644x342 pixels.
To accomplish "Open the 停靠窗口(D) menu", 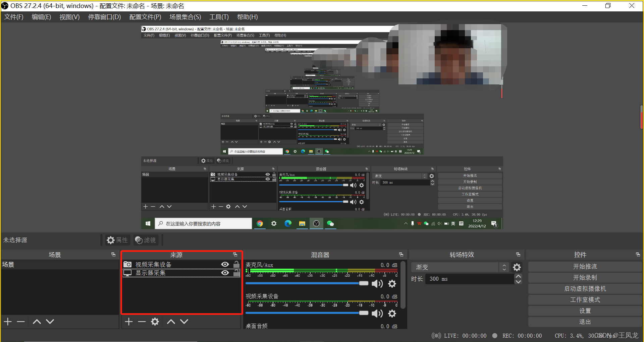I will tap(104, 17).
